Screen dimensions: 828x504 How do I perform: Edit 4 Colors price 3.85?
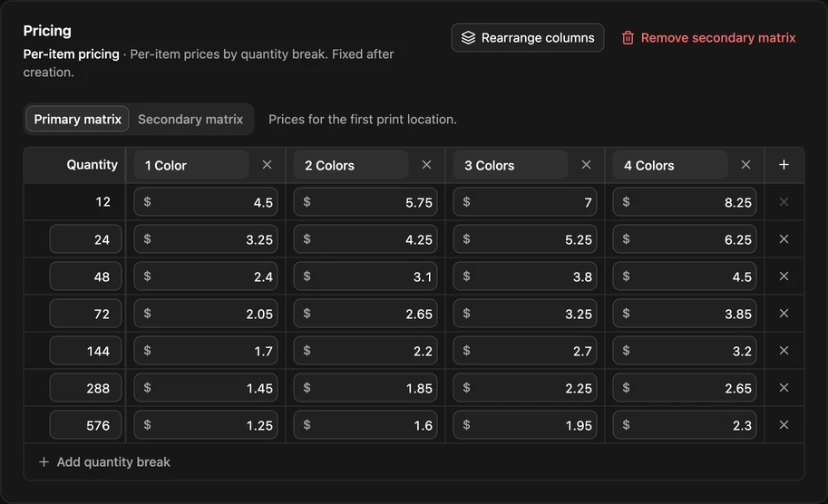[x=685, y=314]
